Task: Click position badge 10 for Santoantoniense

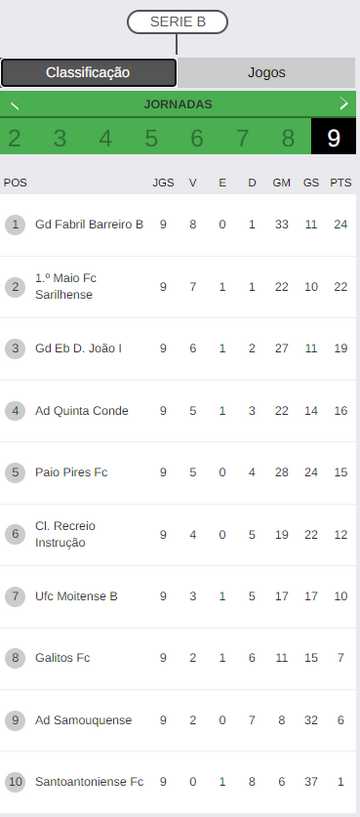Action: coord(15,782)
